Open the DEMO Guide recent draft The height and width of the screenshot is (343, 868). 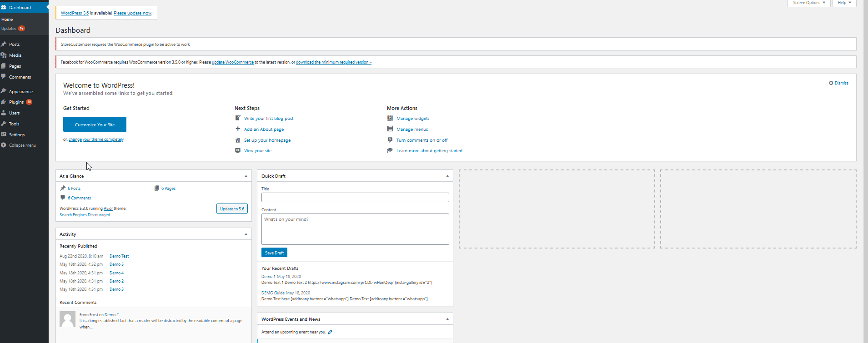tap(273, 293)
